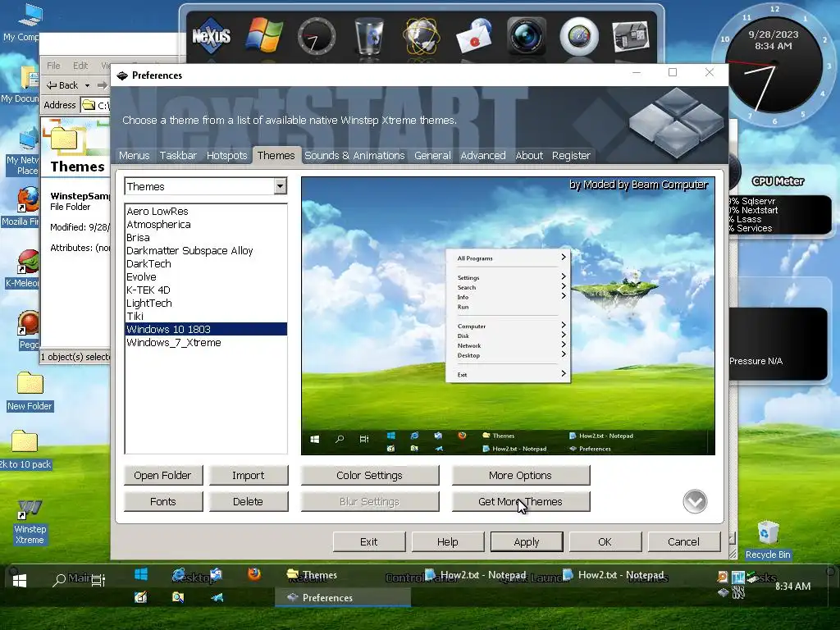Click the paper plane icon on the taskbar
This screenshot has height=630, width=840.
pos(217,597)
